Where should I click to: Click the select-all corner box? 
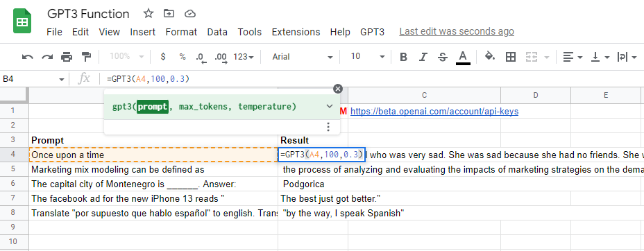(x=14, y=95)
